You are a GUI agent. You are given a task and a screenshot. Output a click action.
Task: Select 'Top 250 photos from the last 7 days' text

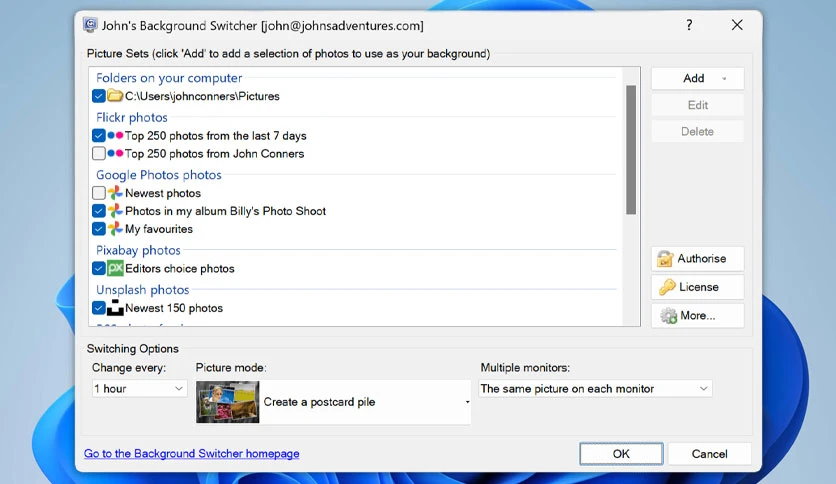[215, 136]
